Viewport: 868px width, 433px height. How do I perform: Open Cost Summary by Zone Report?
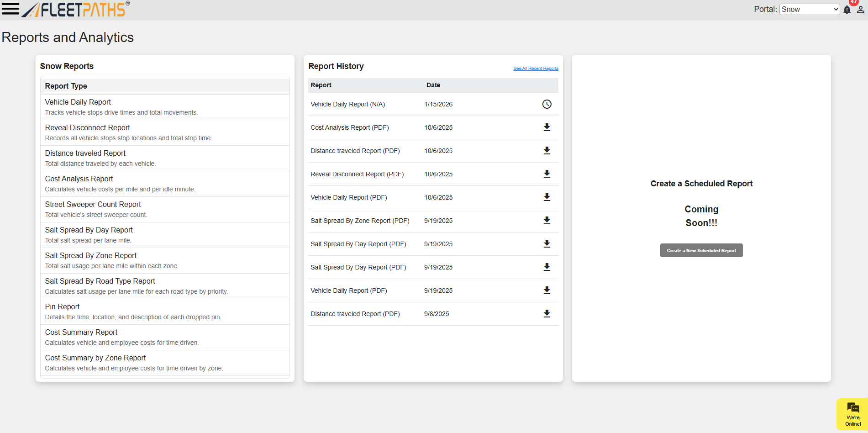95,358
